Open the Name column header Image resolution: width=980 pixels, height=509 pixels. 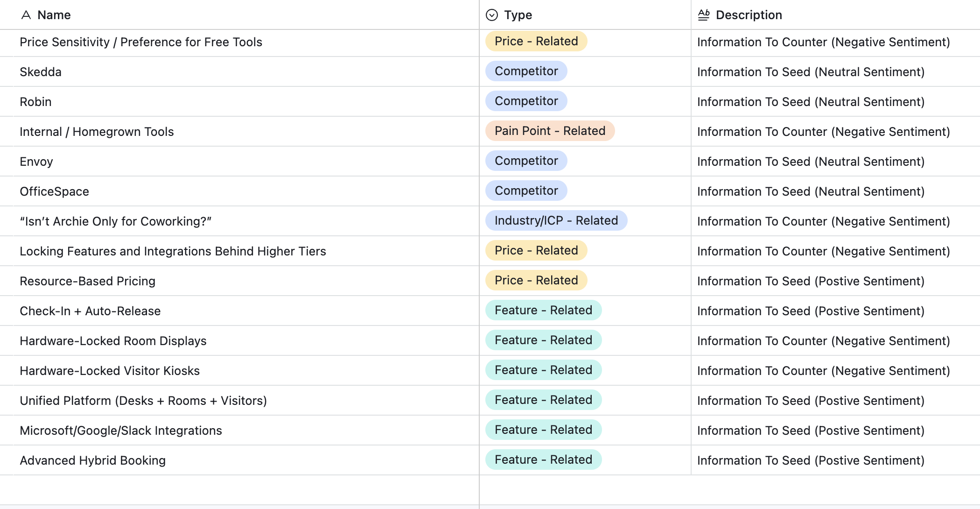pos(54,15)
